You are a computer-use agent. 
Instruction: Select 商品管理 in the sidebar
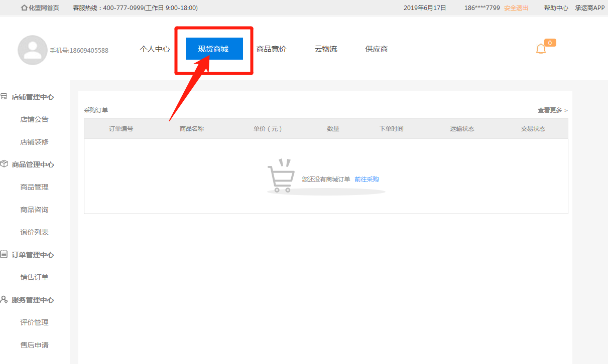[x=34, y=187]
